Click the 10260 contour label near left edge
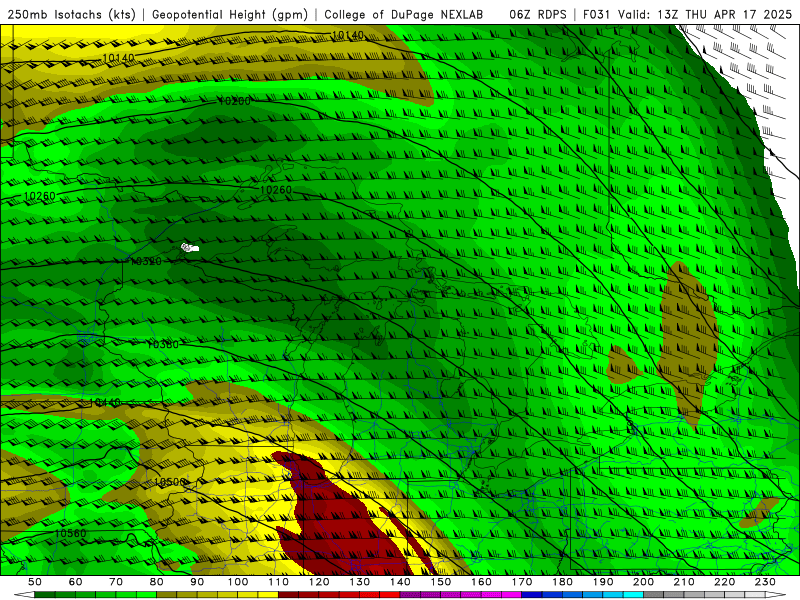Screen dimensions: 800x600 (40, 196)
